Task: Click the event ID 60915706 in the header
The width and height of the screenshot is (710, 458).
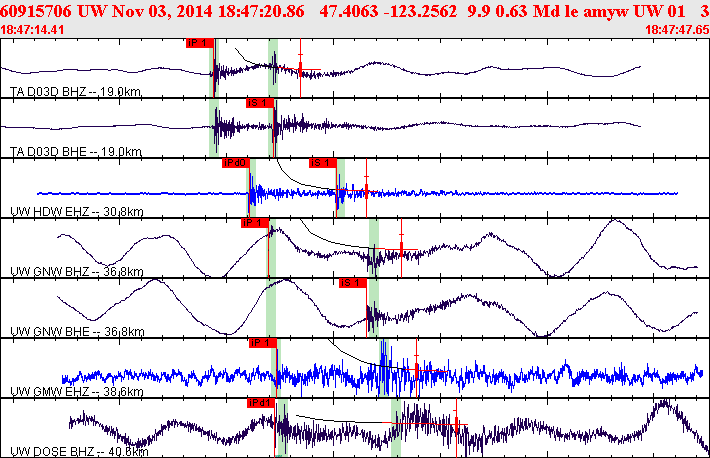Action: coord(36,11)
